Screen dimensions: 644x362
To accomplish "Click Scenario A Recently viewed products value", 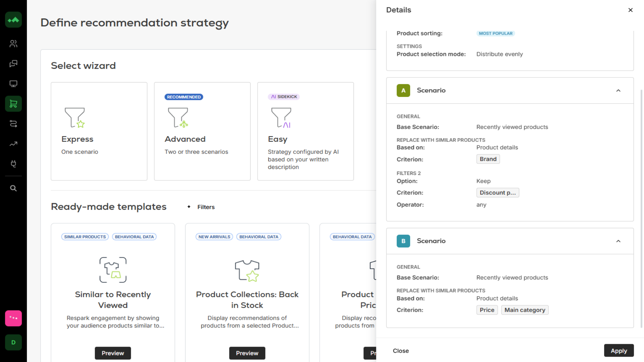I will coord(512,127).
